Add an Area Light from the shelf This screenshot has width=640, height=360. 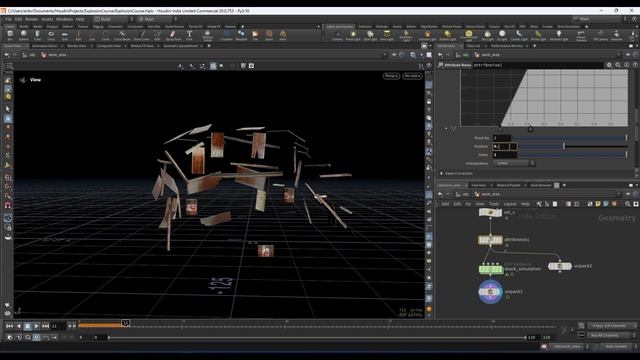pos(387,36)
